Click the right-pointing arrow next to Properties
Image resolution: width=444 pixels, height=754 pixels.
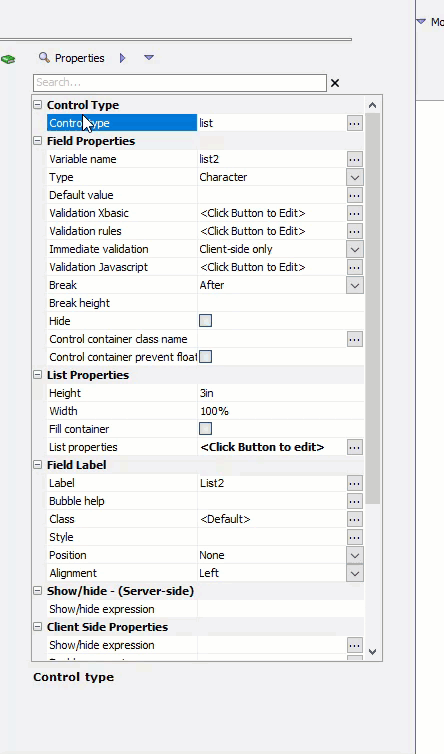(x=122, y=58)
